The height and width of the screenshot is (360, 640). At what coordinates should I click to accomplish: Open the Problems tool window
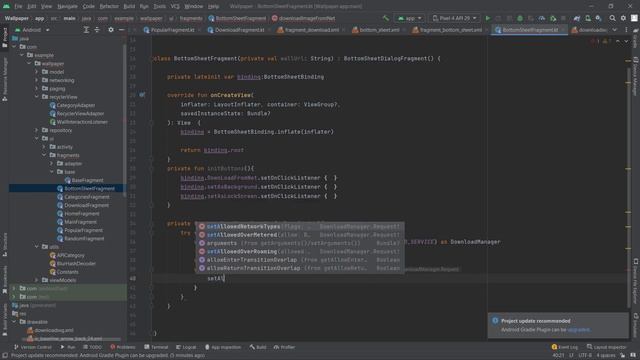click(122, 347)
